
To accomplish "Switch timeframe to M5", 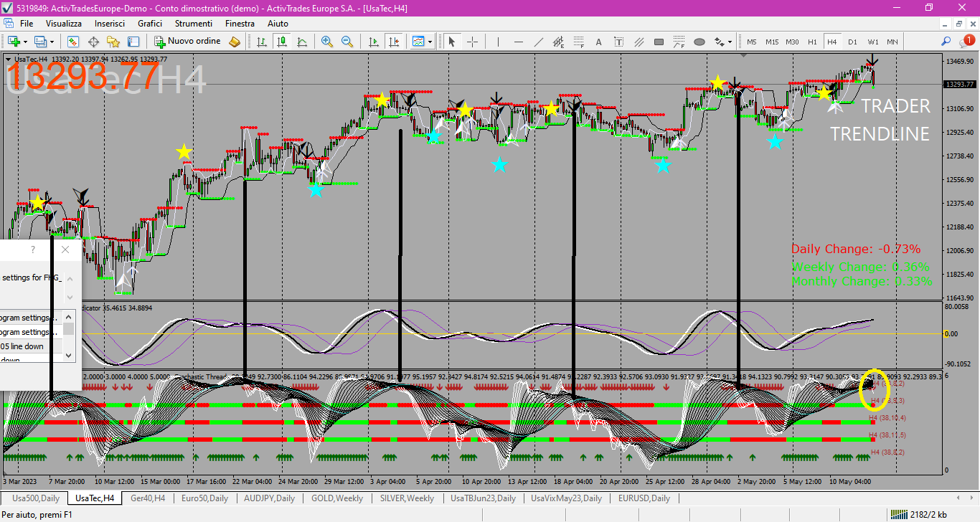I will click(752, 42).
